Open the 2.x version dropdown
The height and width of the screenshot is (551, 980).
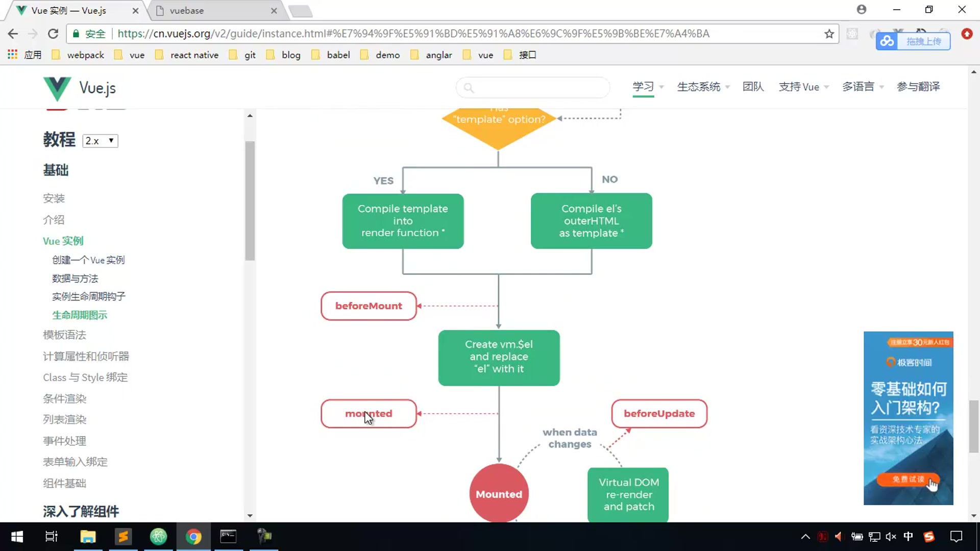pyautogui.click(x=100, y=141)
